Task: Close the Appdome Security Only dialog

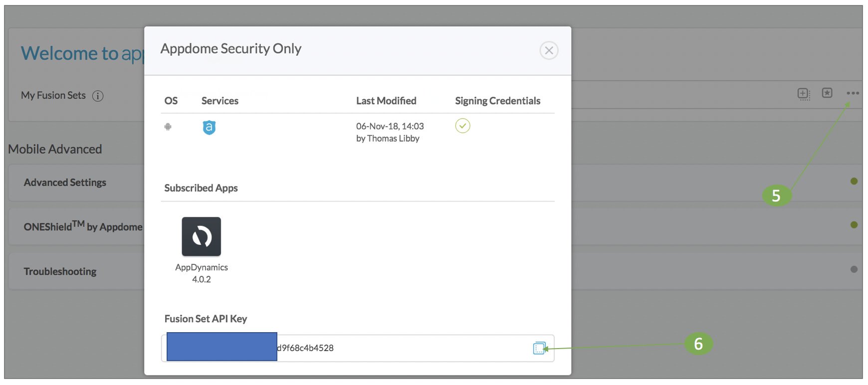Action: click(549, 50)
